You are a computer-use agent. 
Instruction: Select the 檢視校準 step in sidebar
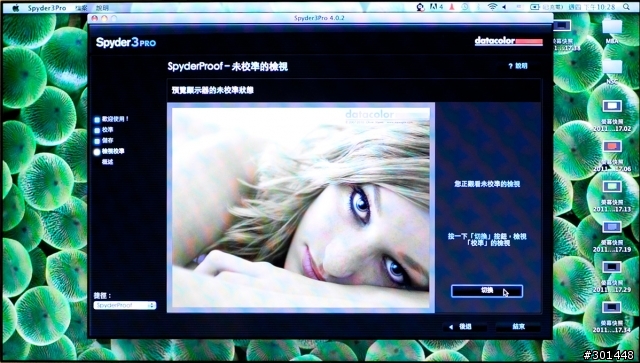tap(109, 151)
